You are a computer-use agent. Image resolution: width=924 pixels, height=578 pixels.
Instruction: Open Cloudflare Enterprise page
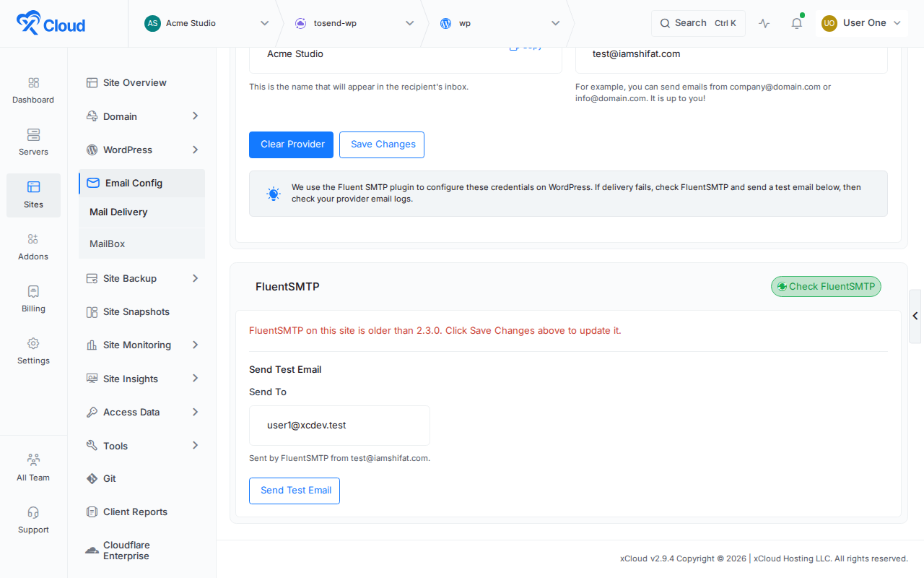click(141, 551)
